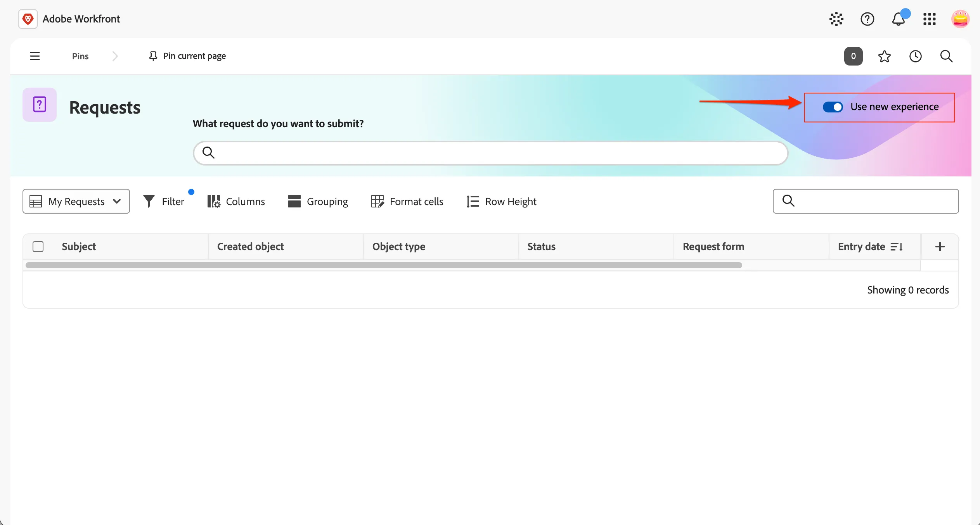
Task: Click Pins in the navigation bar
Action: (x=80, y=56)
